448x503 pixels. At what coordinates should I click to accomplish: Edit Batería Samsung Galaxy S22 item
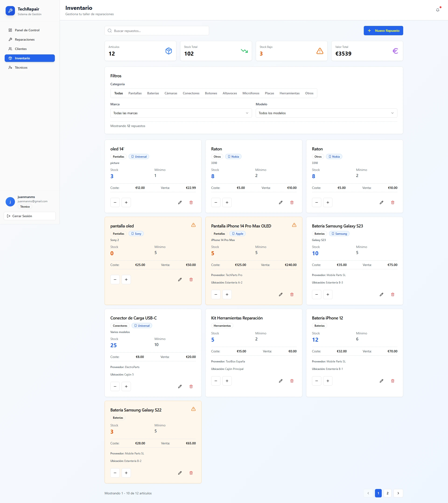(x=180, y=473)
